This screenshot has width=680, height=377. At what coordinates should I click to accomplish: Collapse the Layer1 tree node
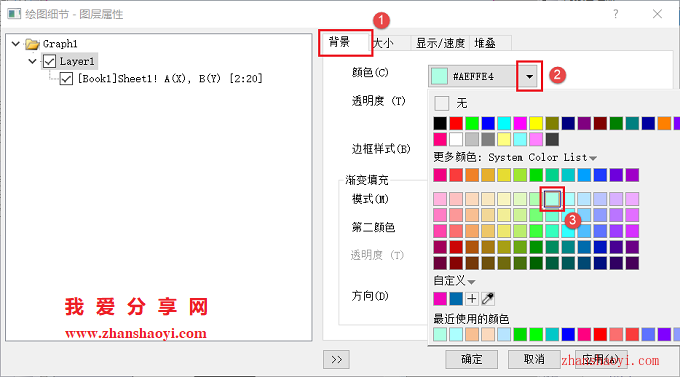tap(33, 61)
